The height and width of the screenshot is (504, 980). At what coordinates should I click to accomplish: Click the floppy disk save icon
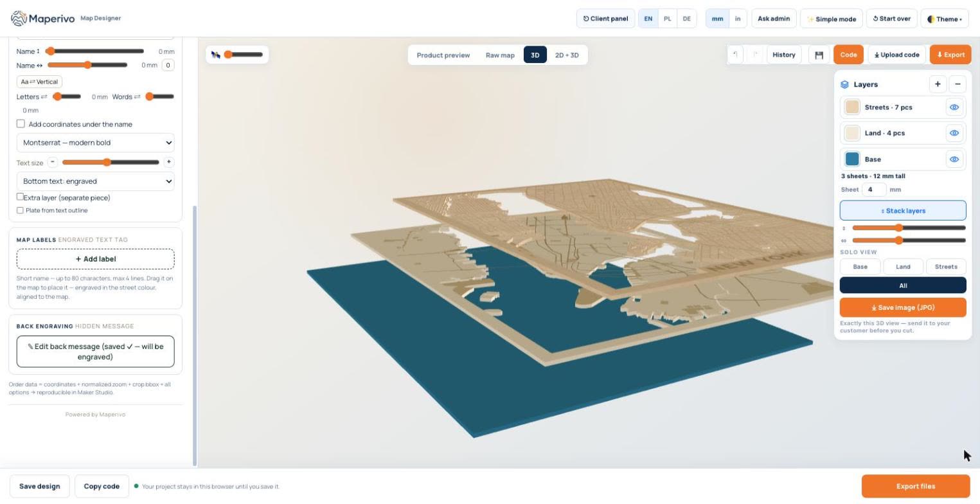pyautogui.click(x=819, y=55)
